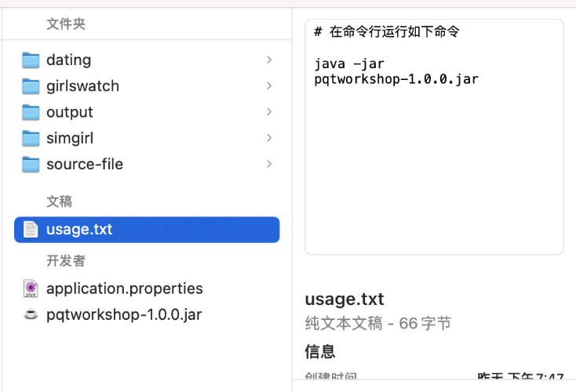
Task: Expand the output folder chevron
Action: [269, 112]
